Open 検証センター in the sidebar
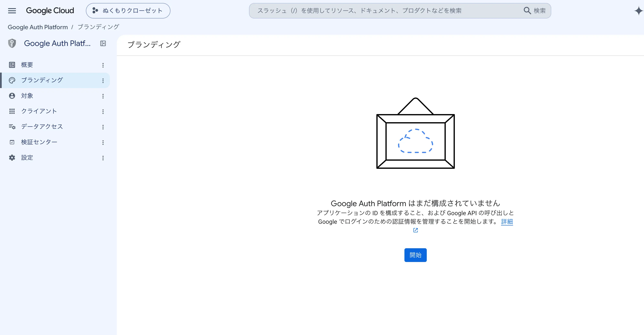Screen dimensions: 644x335 55,142
